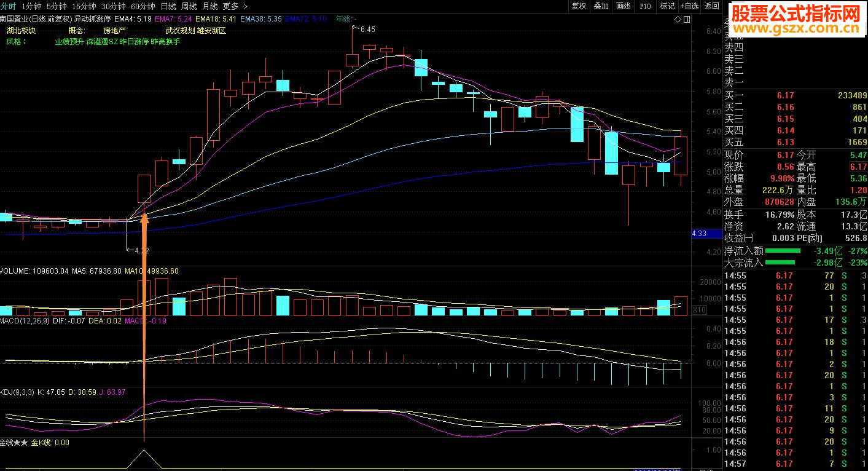Click the 湖北板块 sector label

tap(21, 31)
